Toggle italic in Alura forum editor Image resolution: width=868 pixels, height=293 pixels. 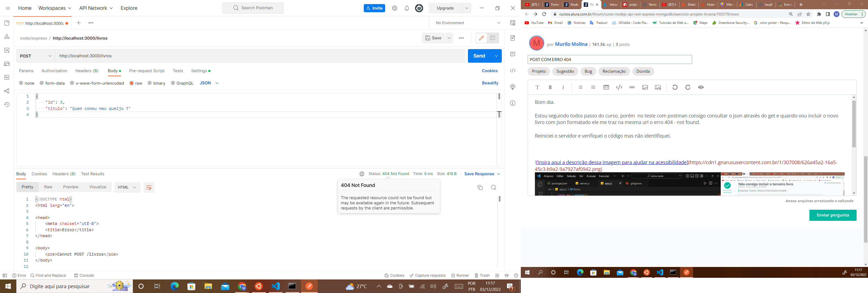pyautogui.click(x=563, y=87)
